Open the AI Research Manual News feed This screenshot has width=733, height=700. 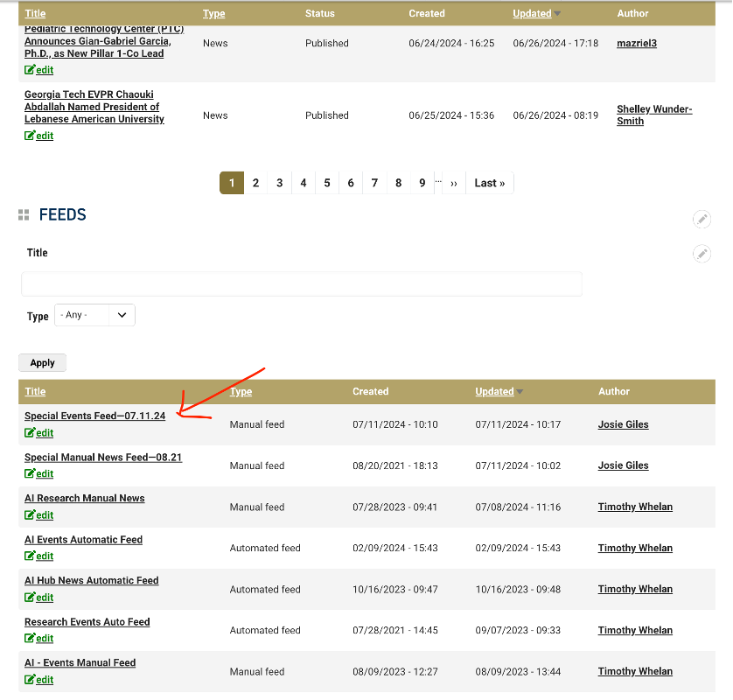coord(85,498)
